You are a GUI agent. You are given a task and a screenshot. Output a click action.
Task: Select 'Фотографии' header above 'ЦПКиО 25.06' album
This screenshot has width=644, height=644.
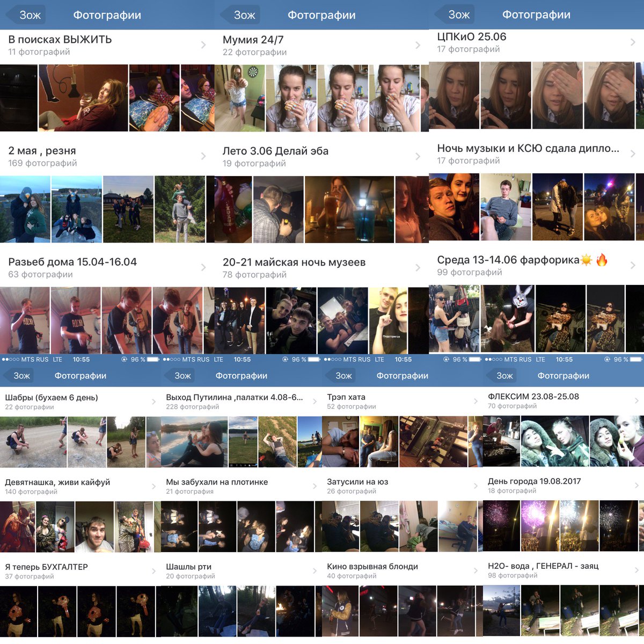pyautogui.click(x=536, y=14)
